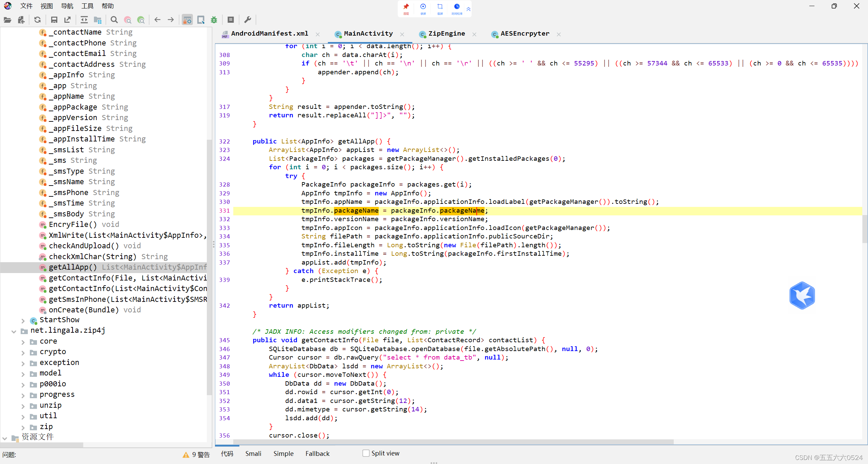Open the 帮助 menu

click(x=108, y=6)
